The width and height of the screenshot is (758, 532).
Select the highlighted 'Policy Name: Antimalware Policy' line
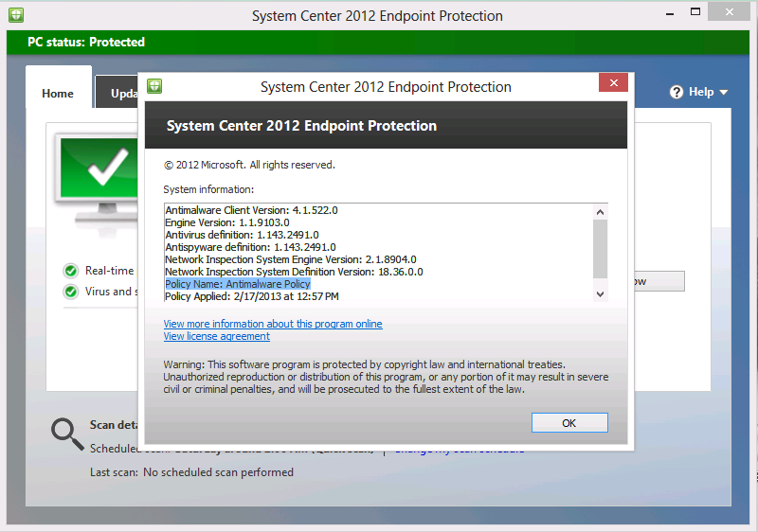(x=238, y=284)
